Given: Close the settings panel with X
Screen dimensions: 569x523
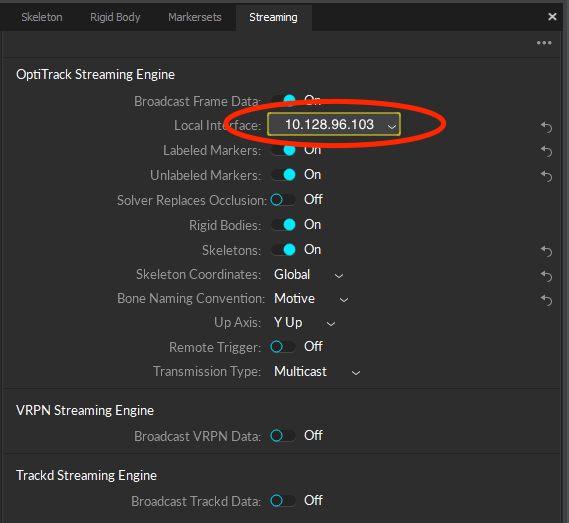Looking at the screenshot, I should tap(552, 17).
